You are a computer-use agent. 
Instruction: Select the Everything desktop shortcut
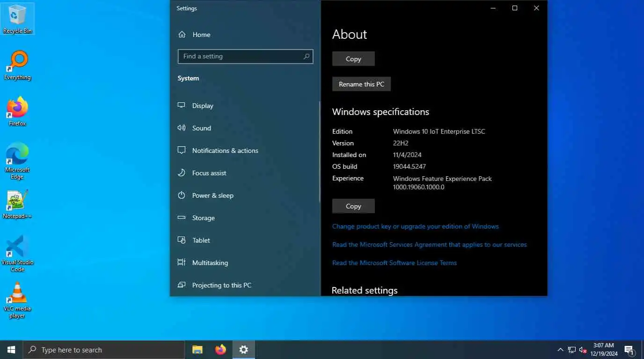pyautogui.click(x=17, y=66)
